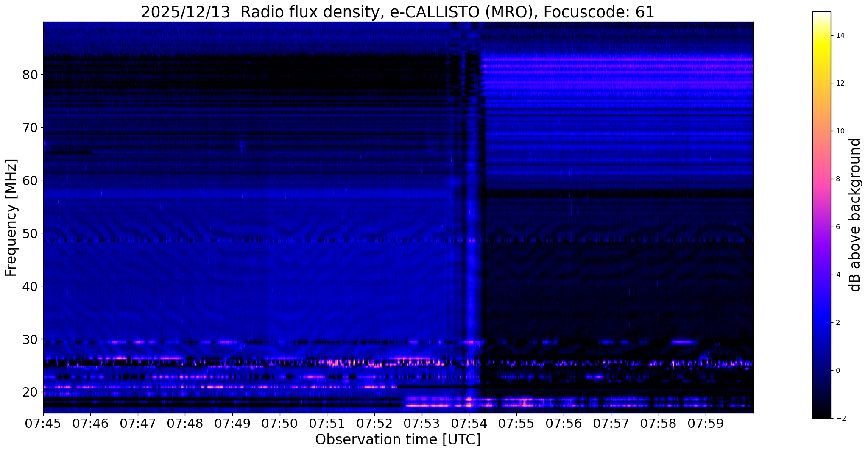Select the '07:56' time tick label
Viewport: 868px width, 452px height.
click(x=564, y=424)
